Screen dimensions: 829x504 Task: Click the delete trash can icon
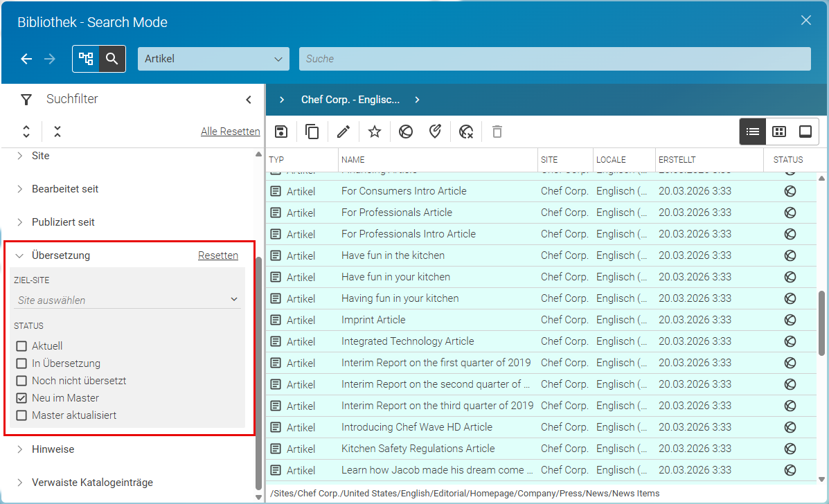[497, 132]
